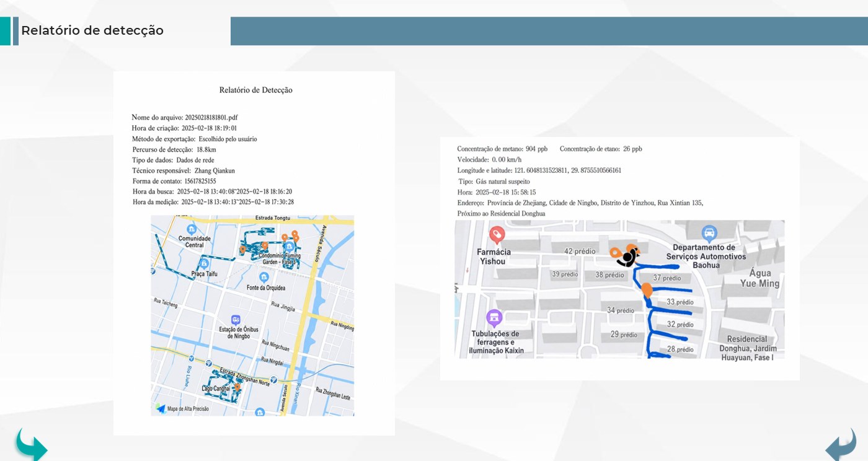Click the Relatório de Detecção report heading

pos(255,90)
